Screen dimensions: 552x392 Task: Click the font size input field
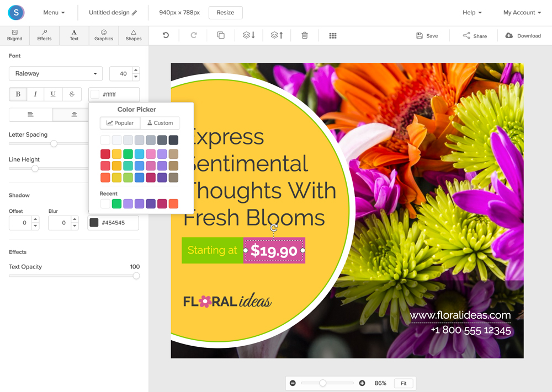(x=122, y=73)
